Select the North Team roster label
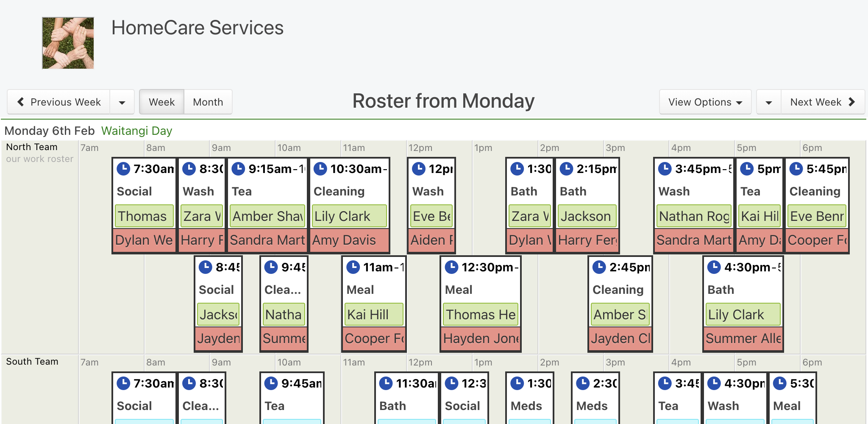Viewport: 868px width, 424px height. coord(32,147)
